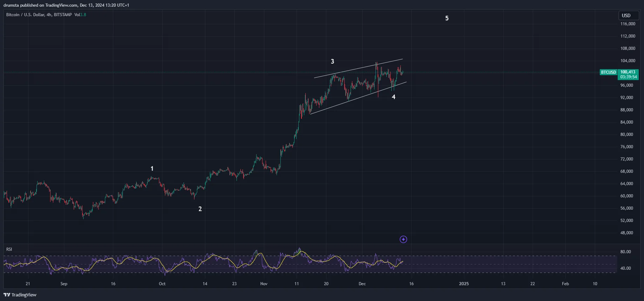Click the 116,000 price axis value
644x301 pixels.
628,24
